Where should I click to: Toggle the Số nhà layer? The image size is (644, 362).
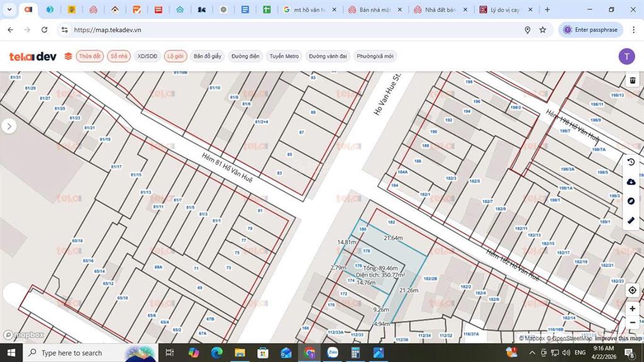pyautogui.click(x=119, y=56)
